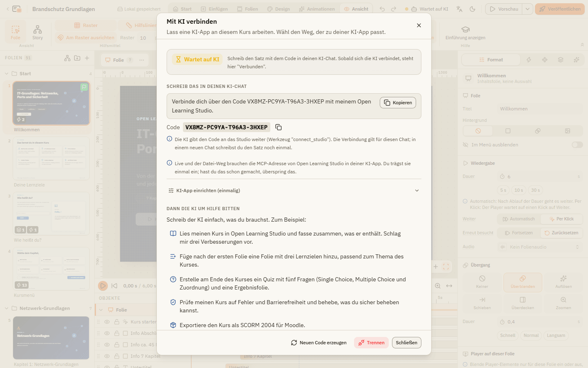Collapse the Start section in the slide list

click(x=7, y=74)
